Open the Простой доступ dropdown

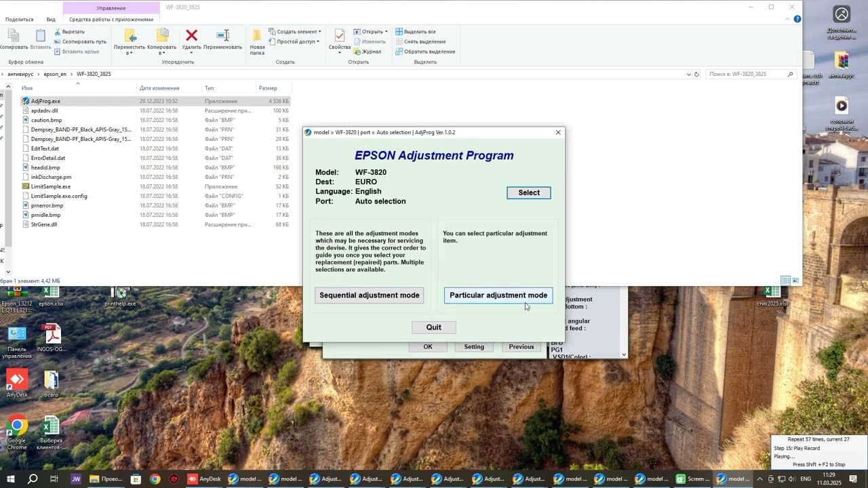coord(294,41)
